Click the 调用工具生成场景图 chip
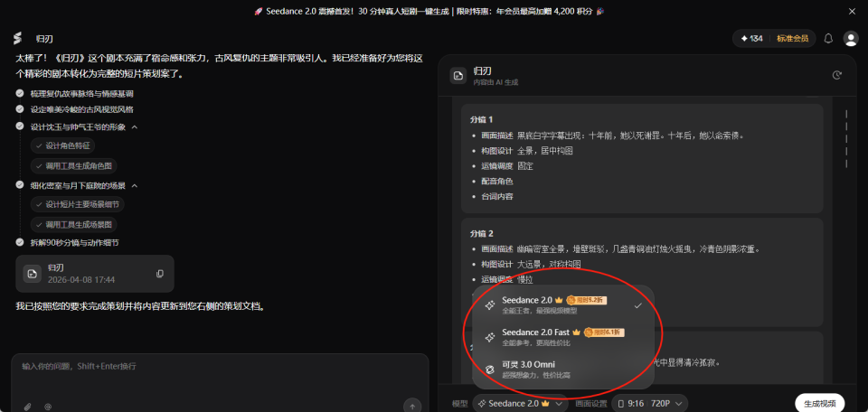Screen dimensions: 868x412 tap(73, 225)
